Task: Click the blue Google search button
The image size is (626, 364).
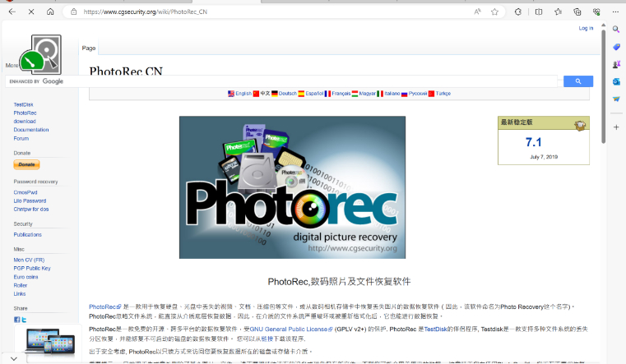Action: pos(578,81)
